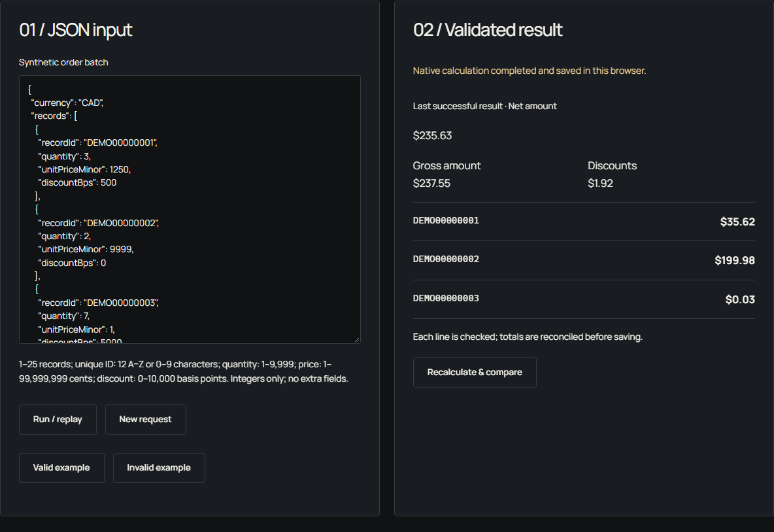Click the "quantity": 7 line
The image size is (774, 532).
tap(63, 316)
